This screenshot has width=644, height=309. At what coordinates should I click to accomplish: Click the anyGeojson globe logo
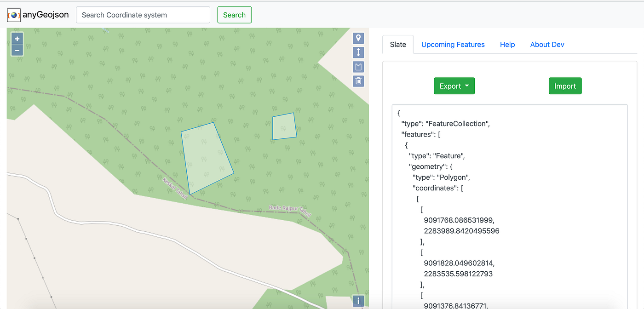pos(13,15)
